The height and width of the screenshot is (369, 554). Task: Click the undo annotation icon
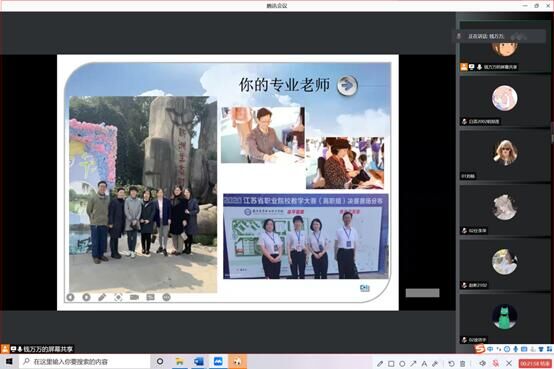click(x=451, y=363)
